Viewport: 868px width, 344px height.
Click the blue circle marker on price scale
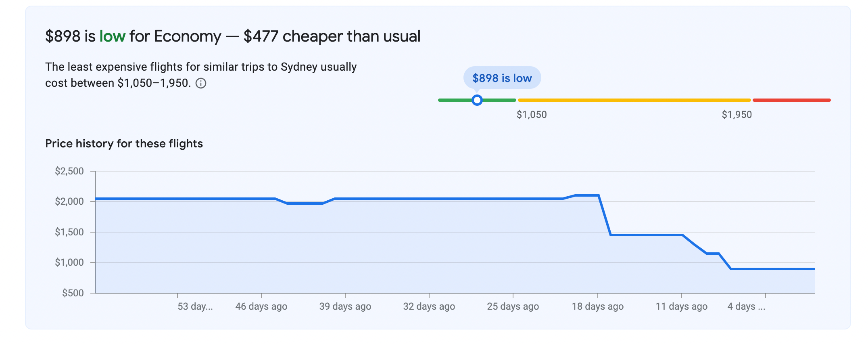[x=477, y=100]
